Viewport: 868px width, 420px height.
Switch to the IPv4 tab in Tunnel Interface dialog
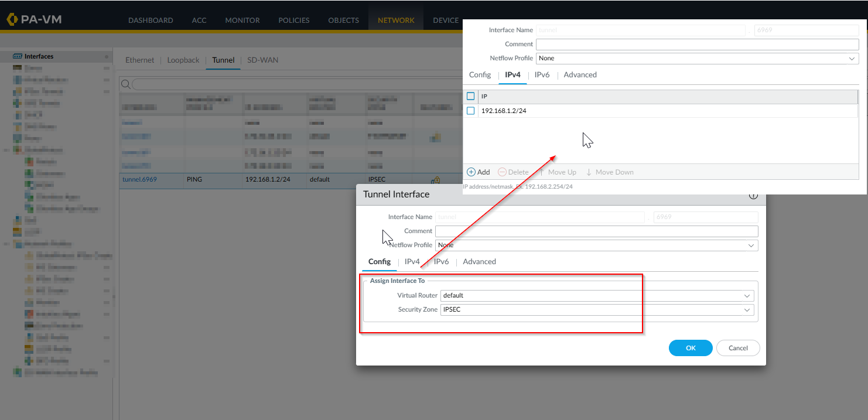pos(412,262)
